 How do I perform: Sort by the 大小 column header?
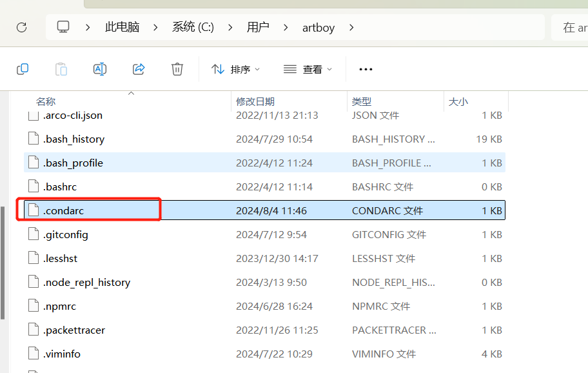(x=458, y=102)
